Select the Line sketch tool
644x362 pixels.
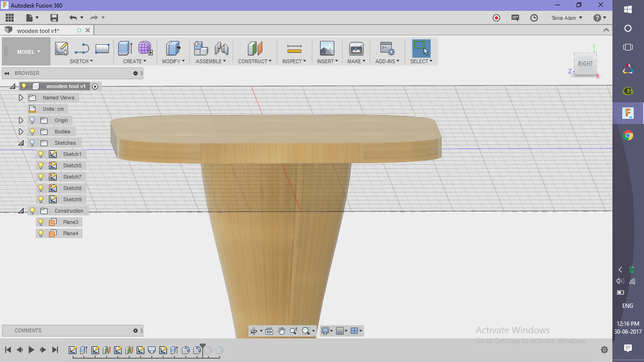tap(82, 48)
